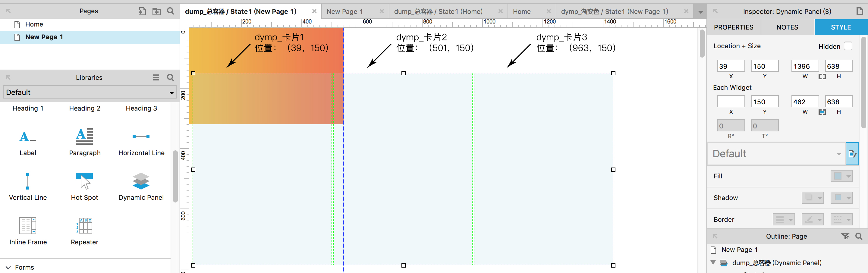Search the Outline panel

pos(859,236)
